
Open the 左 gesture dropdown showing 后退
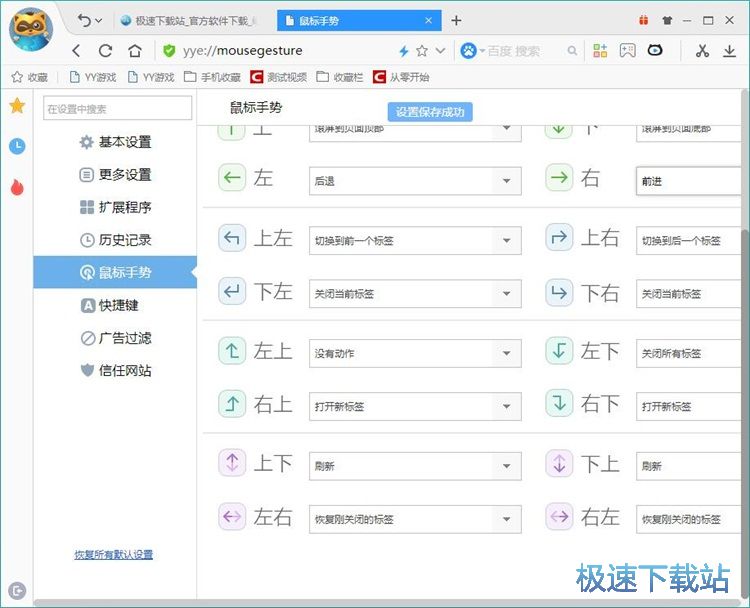point(415,181)
